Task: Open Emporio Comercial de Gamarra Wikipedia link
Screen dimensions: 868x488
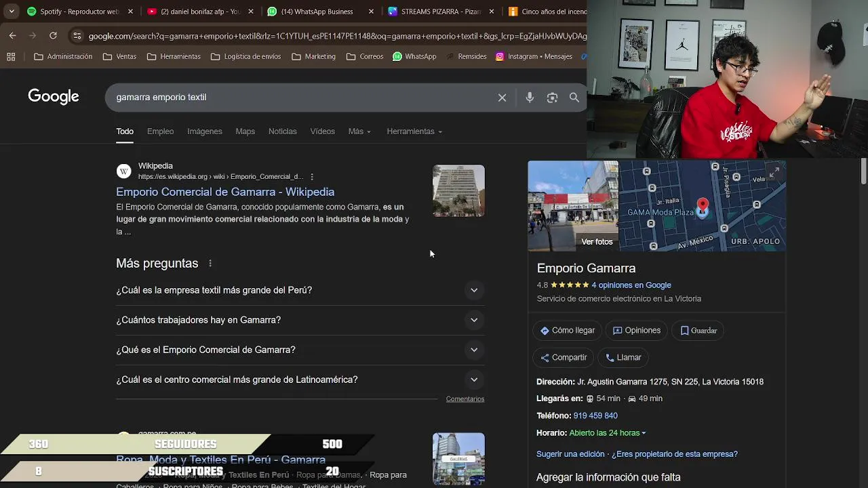Action: [x=225, y=192]
